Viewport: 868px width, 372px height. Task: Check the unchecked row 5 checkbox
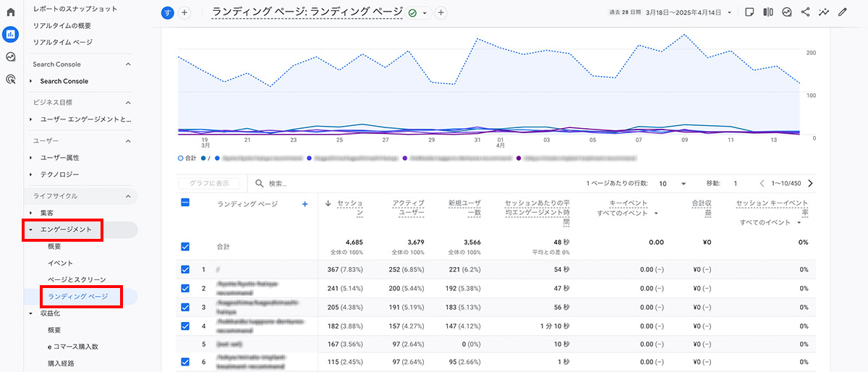(x=185, y=344)
